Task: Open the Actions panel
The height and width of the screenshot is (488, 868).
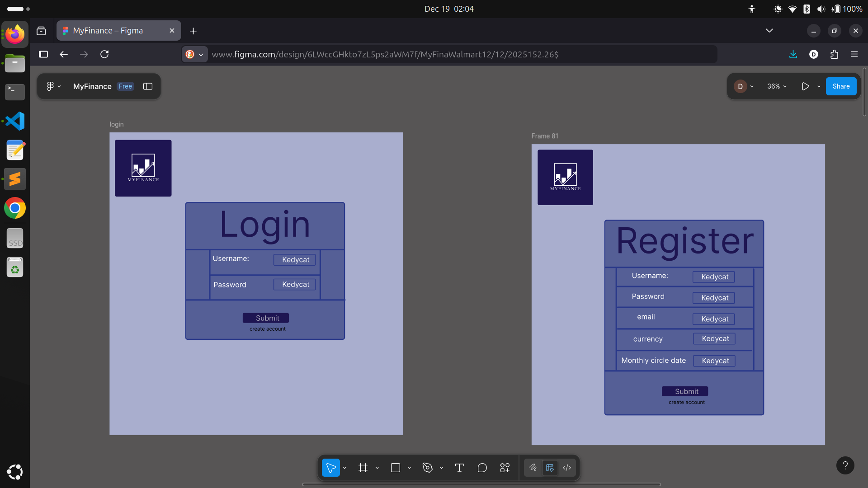Action: [x=505, y=468]
